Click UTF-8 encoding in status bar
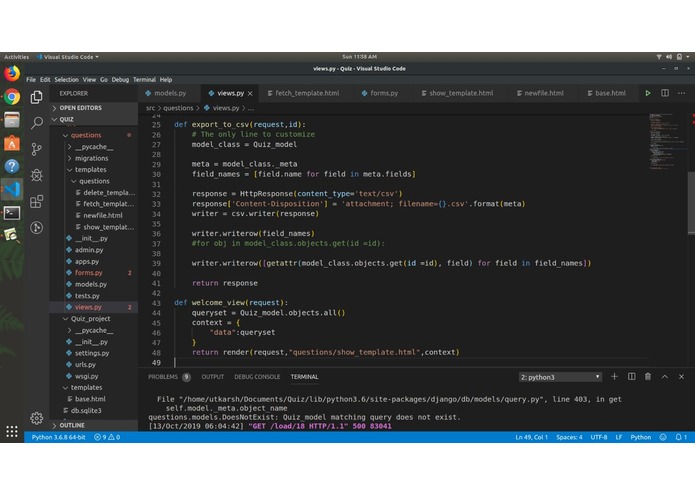The image size is (695, 494). coord(598,437)
